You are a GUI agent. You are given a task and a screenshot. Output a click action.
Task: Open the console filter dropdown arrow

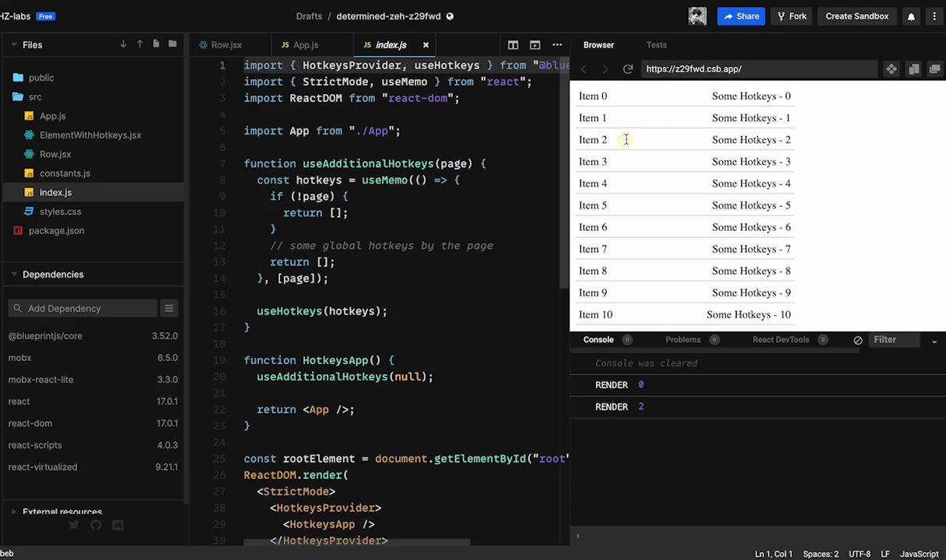click(934, 341)
